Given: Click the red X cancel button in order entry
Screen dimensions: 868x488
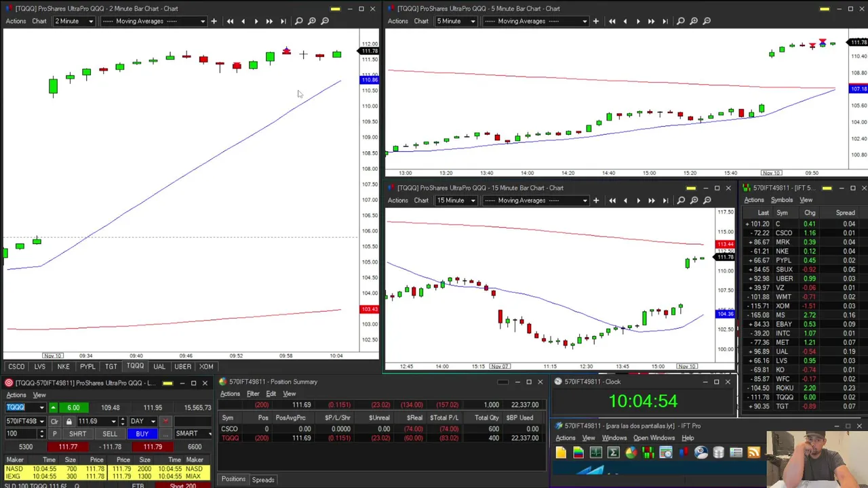Looking at the screenshot, I should [165, 421].
